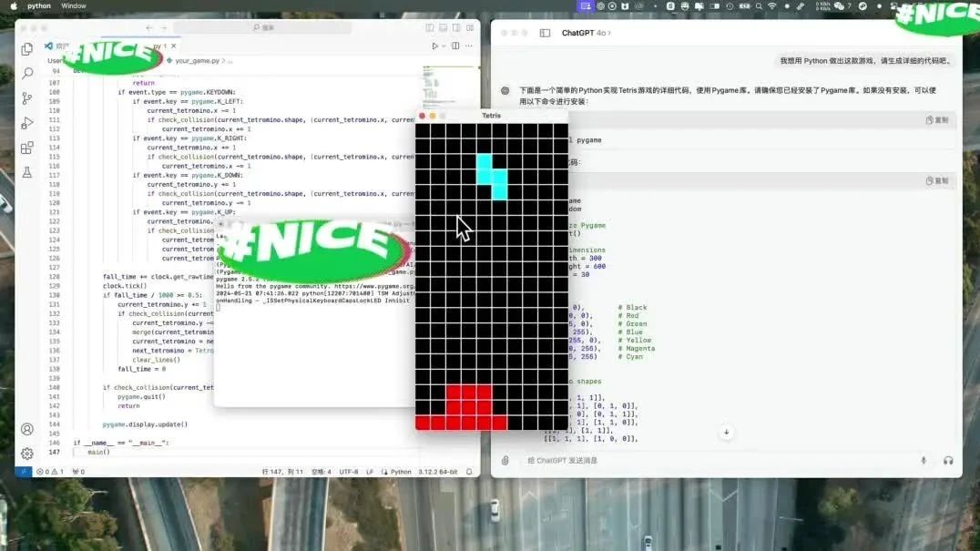Viewport: 980px width, 551px height.
Task: Open the Apple menu
Action: (x=14, y=5)
